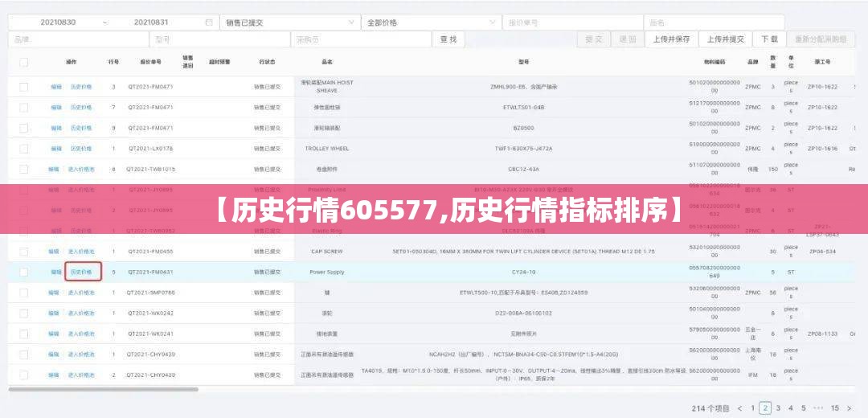Click the 重新分配采购组 button
868x418 pixels.
pos(821,39)
